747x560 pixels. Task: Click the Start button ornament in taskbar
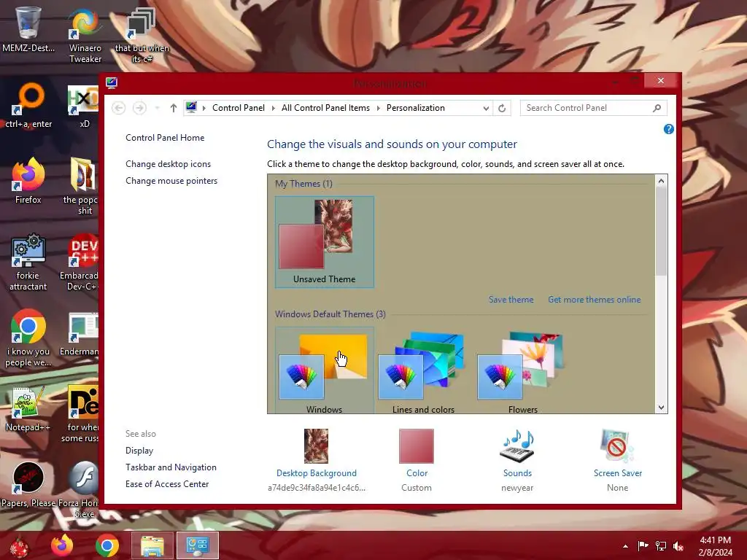pyautogui.click(x=19, y=545)
